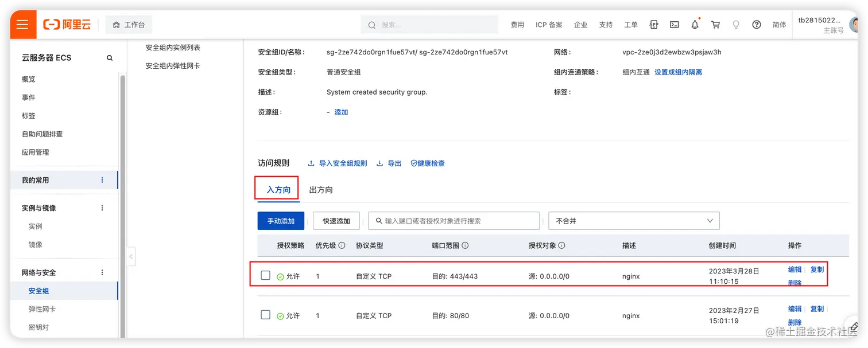
Task: Go to 弹性网卡 in the sidebar
Action: point(42,309)
